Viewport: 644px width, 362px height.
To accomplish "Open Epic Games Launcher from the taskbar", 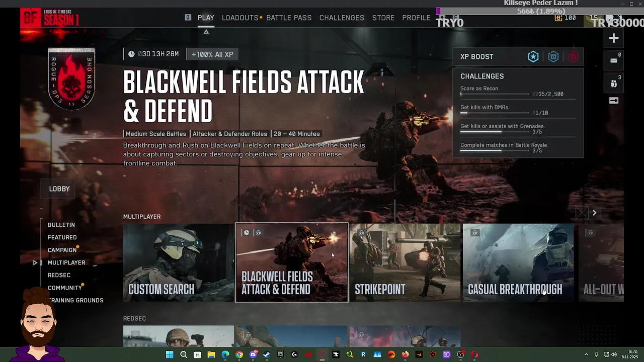I will coord(280,354).
